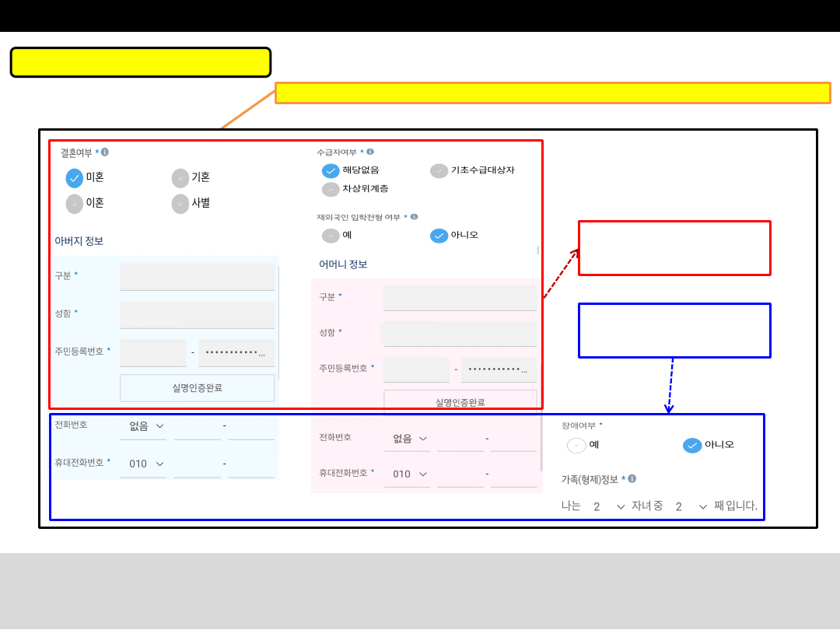
Task: Choose the 차상위계층 option
Action: [x=331, y=189]
